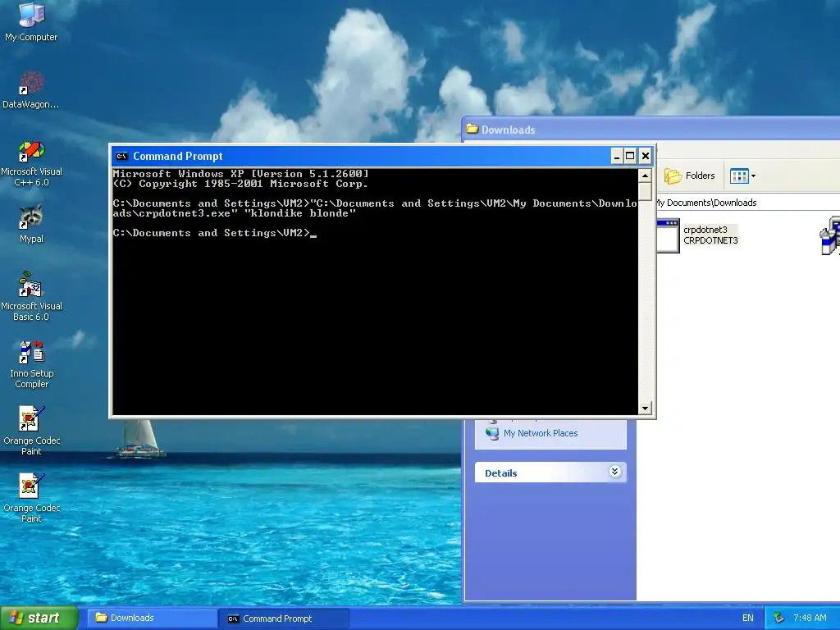Image resolution: width=840 pixels, height=630 pixels.
Task: Click the Command Prompt scrollbar down arrow
Action: click(645, 409)
